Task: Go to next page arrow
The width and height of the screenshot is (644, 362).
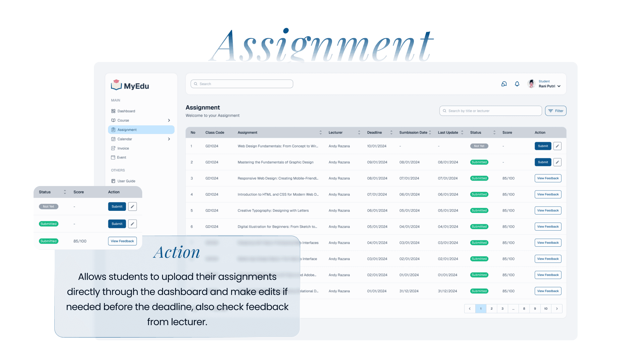Action: (x=557, y=309)
